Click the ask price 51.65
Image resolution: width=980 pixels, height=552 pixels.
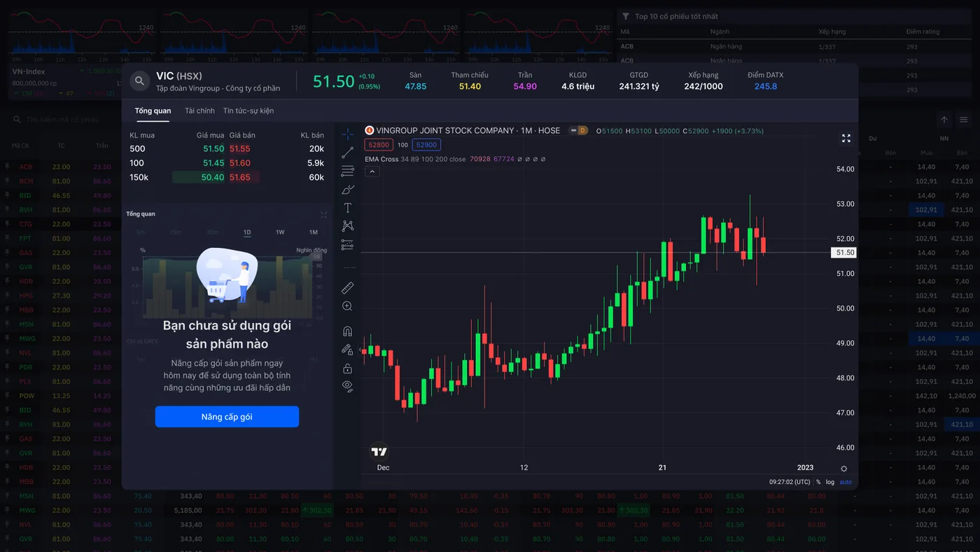[239, 177]
